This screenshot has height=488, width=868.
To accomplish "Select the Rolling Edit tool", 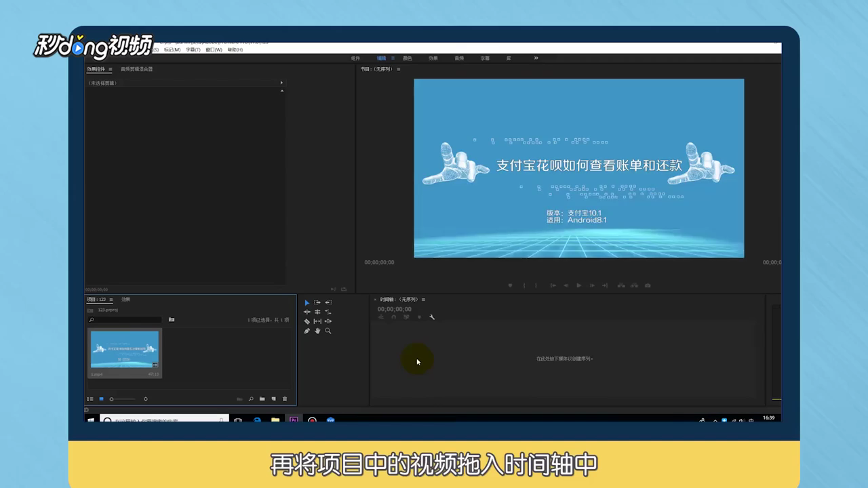I will point(317,312).
